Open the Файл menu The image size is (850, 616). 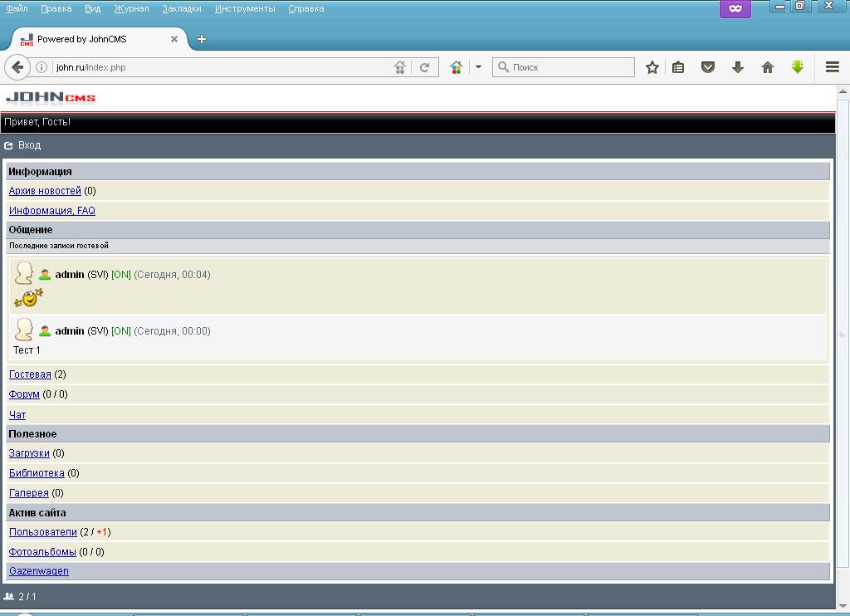(17, 8)
